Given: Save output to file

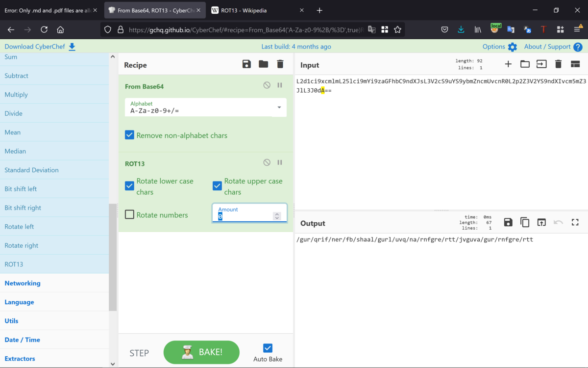Looking at the screenshot, I should [x=508, y=222].
